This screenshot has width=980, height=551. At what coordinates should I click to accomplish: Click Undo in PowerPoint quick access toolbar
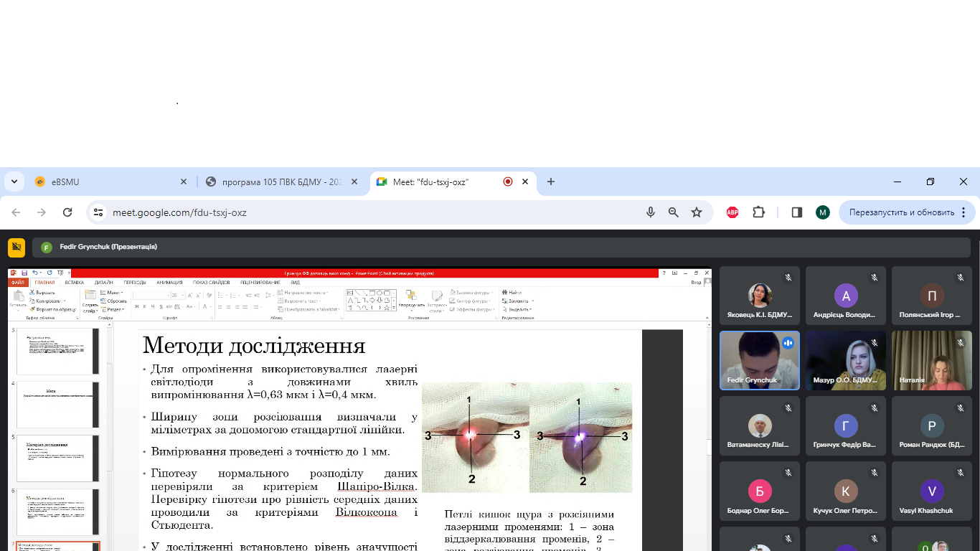point(34,273)
